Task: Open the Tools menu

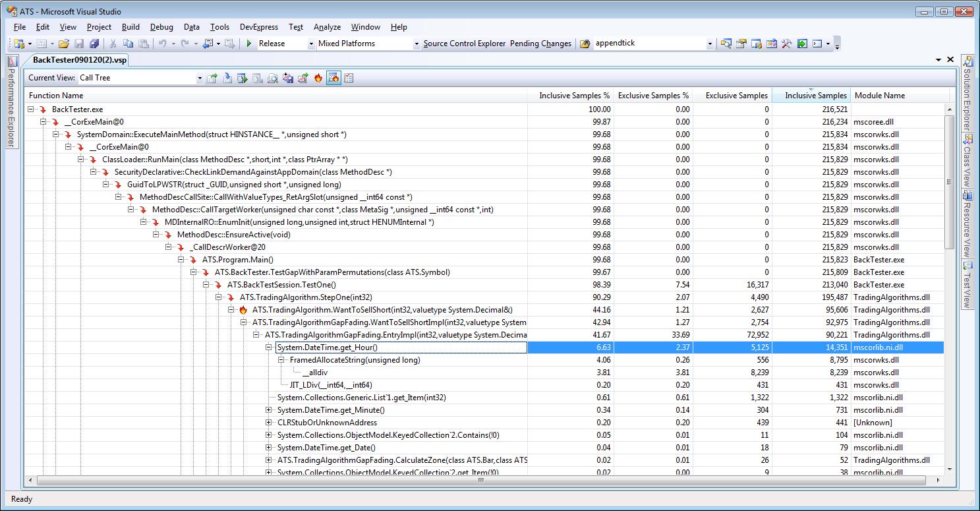Action: (219, 27)
